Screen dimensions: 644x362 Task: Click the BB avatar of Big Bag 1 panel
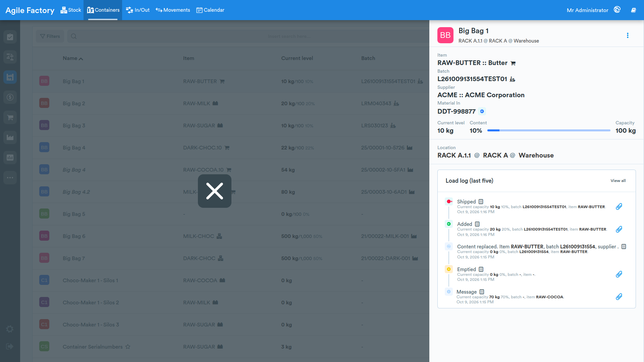(x=445, y=35)
